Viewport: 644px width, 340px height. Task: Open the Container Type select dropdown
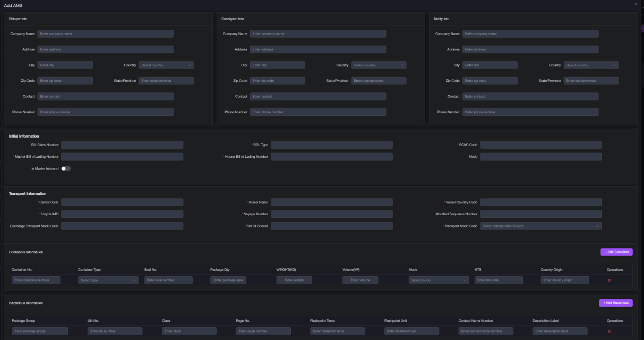click(x=108, y=280)
